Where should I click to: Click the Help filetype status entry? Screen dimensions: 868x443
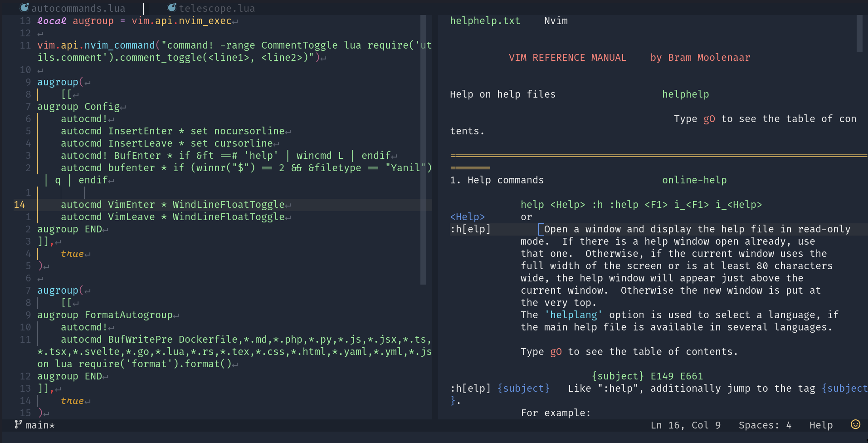(821, 425)
